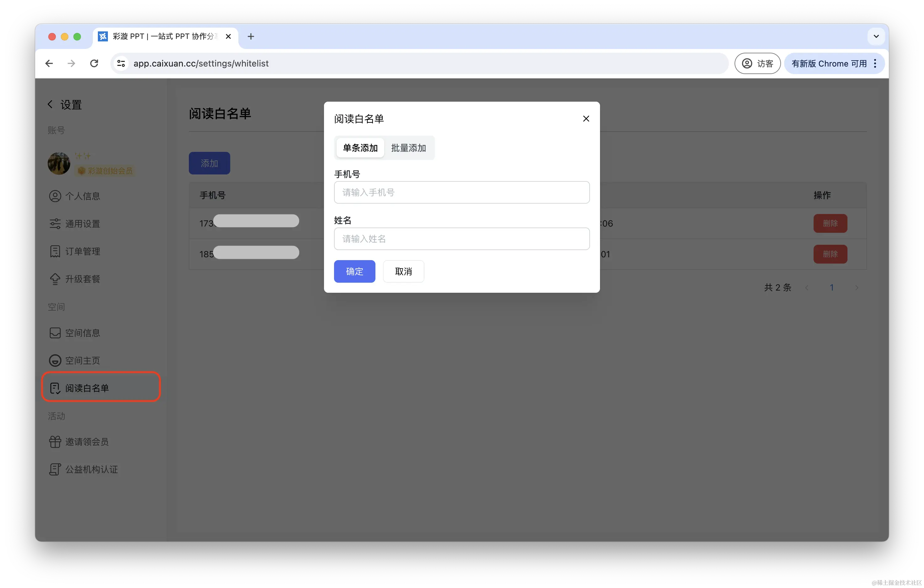The image size is (924, 588).
Task: Click the 公益机构认证 certificate icon
Action: tap(55, 469)
